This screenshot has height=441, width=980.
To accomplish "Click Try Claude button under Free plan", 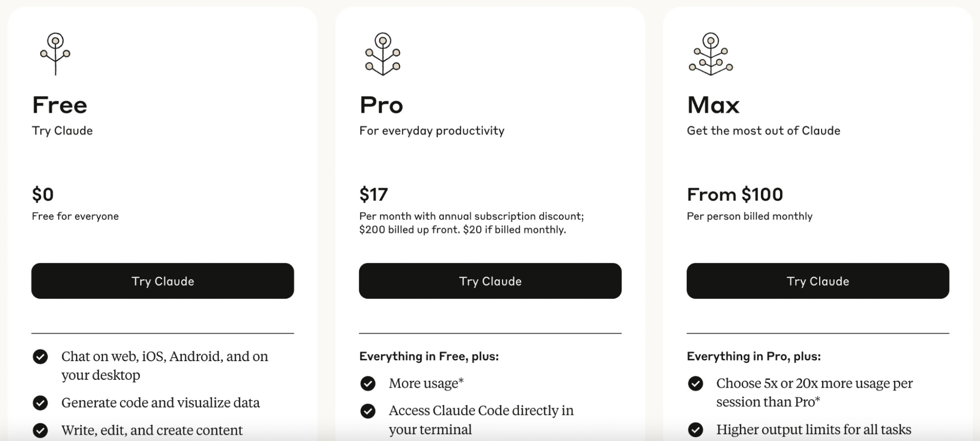I will pos(163,281).
